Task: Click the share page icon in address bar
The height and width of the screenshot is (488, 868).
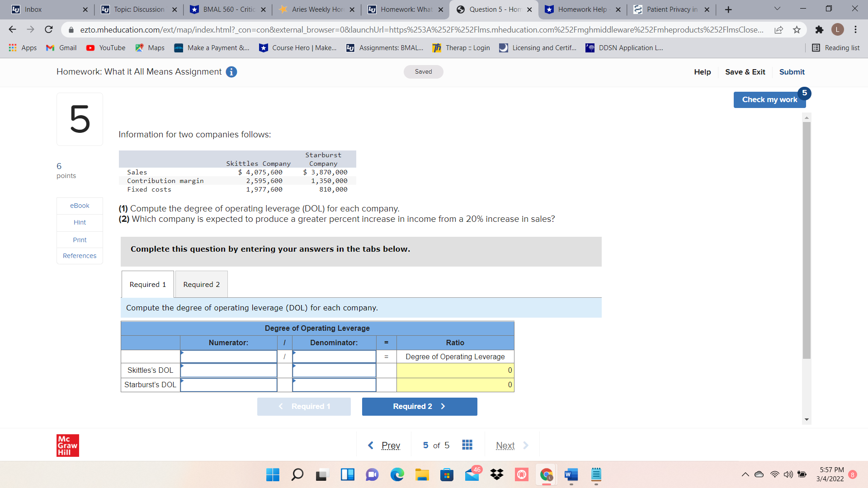Action: (x=778, y=30)
